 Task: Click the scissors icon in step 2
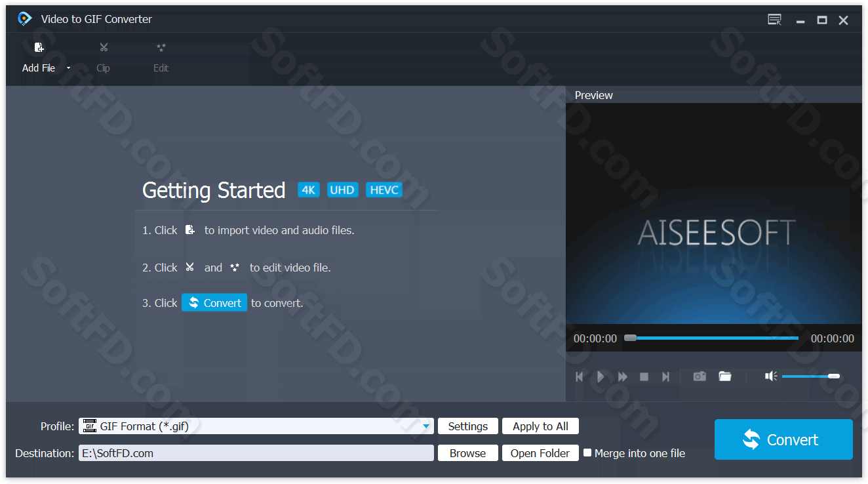[190, 267]
